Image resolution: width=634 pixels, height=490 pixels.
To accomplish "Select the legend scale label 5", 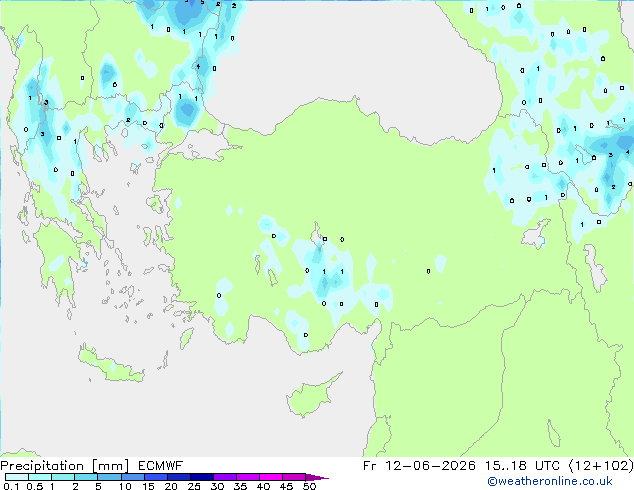I will pyautogui.click(x=98, y=486).
